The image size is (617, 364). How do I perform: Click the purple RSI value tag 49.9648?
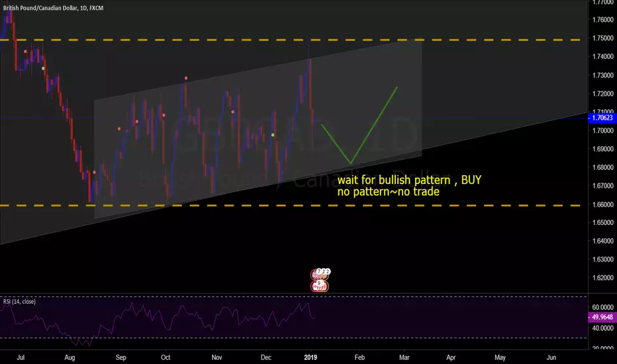602,317
